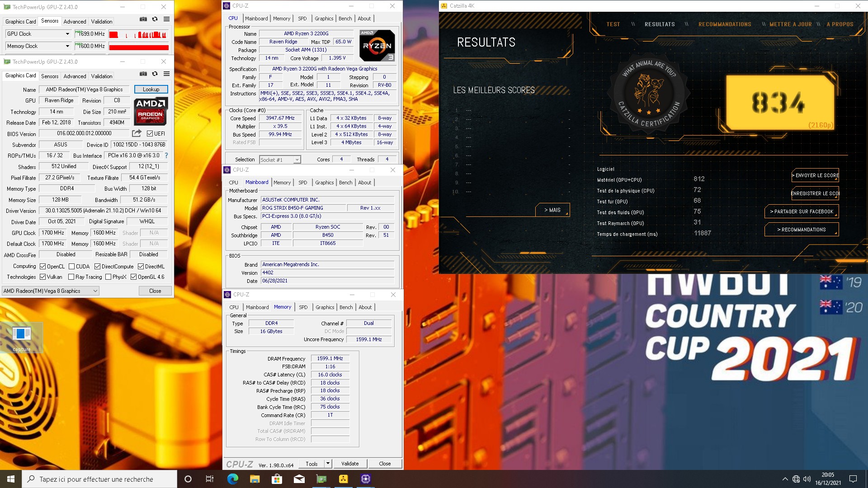Click the Ryzen 3 logo in CPU-Z
The height and width of the screenshot is (488, 868).
377,45
